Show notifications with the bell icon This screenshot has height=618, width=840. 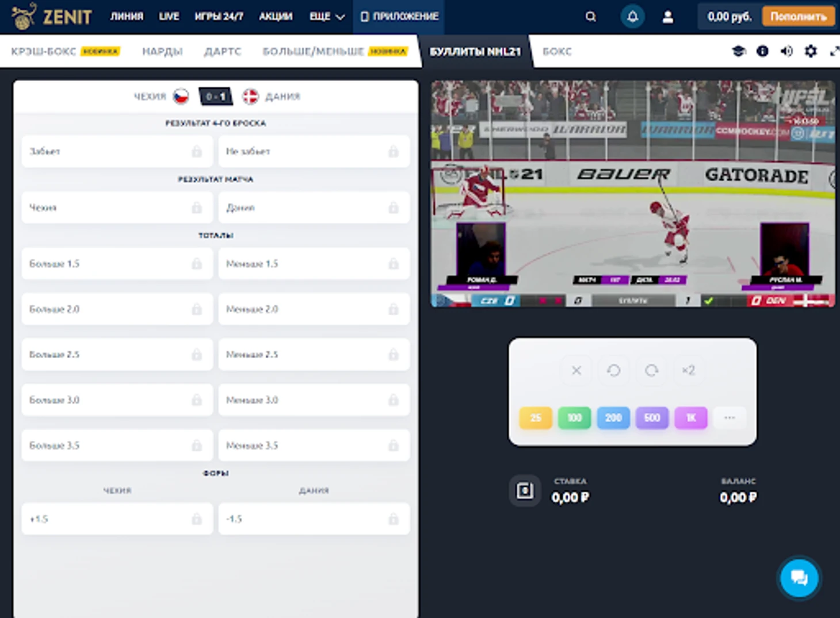[632, 17]
